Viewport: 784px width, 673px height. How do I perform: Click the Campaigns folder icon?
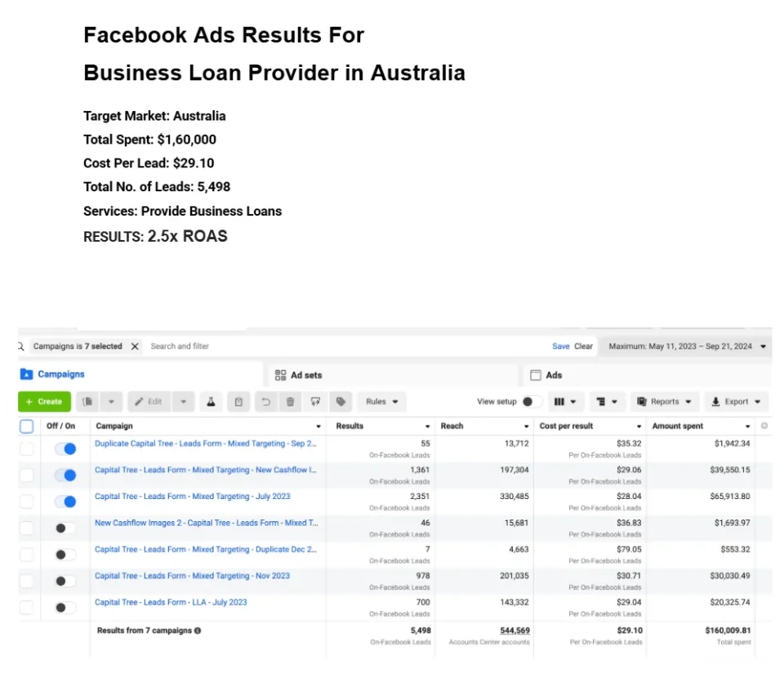click(x=26, y=374)
